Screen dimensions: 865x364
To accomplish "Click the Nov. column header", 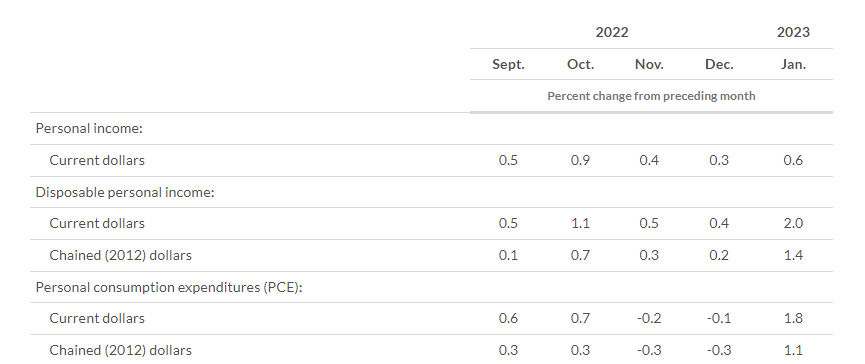I will tap(649, 65).
